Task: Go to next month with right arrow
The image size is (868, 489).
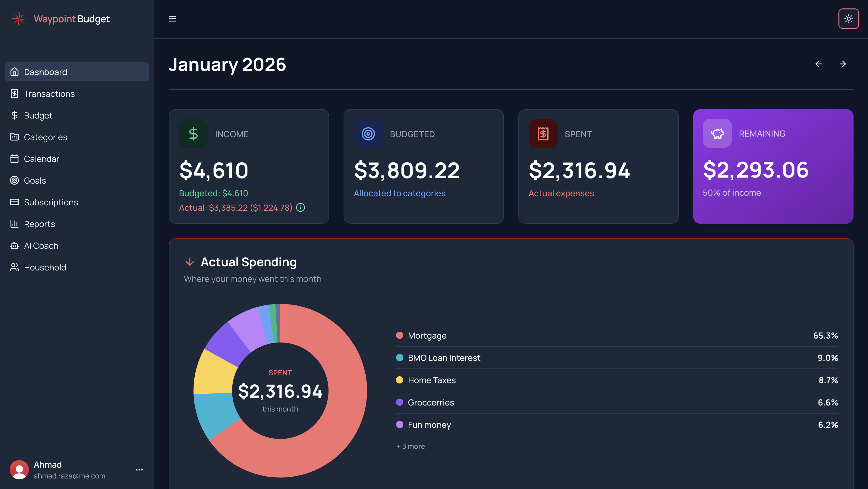Action: point(842,64)
